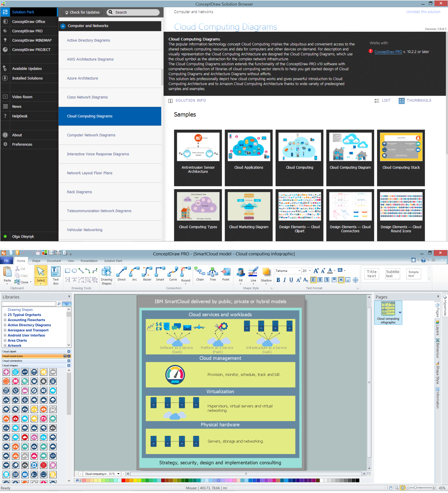Adjust the zoom slider at 45%
Image resolution: width=448 pixels, height=493 pixels.
(x=415, y=488)
